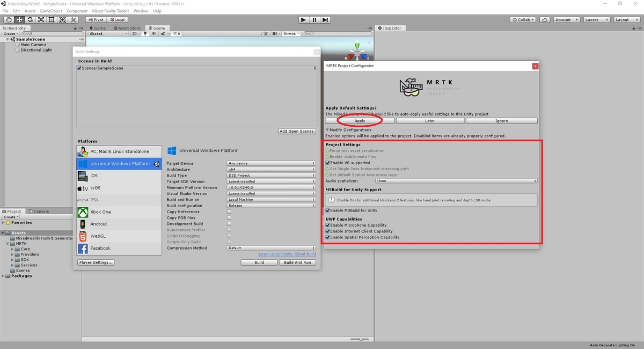This screenshot has height=349, width=644.
Task: Click Add Open Scenes button
Action: (297, 131)
